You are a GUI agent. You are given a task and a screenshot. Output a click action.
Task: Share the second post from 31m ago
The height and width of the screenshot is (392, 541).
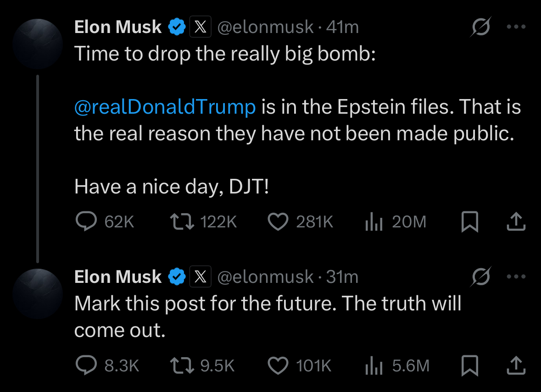pyautogui.click(x=515, y=365)
